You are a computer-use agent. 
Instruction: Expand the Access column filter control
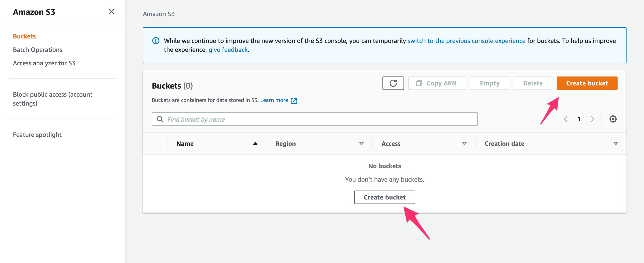point(464,144)
